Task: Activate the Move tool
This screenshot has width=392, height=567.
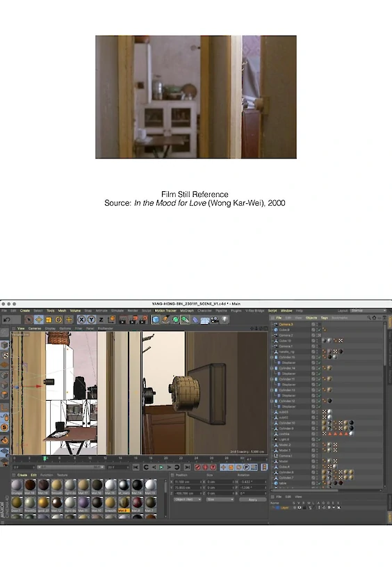Action: pos(39,319)
